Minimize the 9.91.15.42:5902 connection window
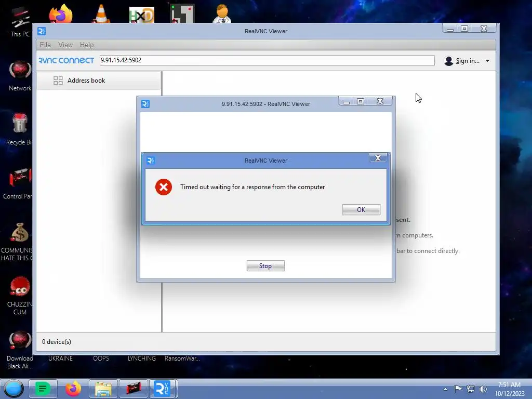Screen dimensions: 532x399 point(346,101)
